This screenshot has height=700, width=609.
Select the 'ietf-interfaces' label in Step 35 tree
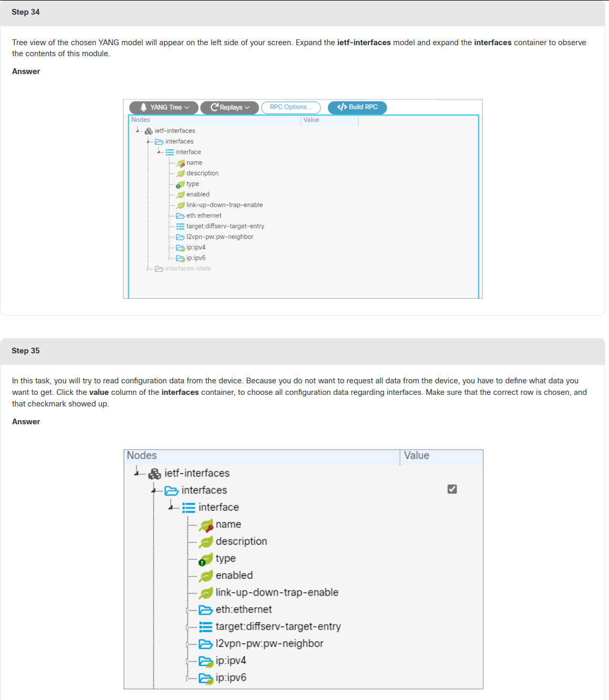pos(197,473)
